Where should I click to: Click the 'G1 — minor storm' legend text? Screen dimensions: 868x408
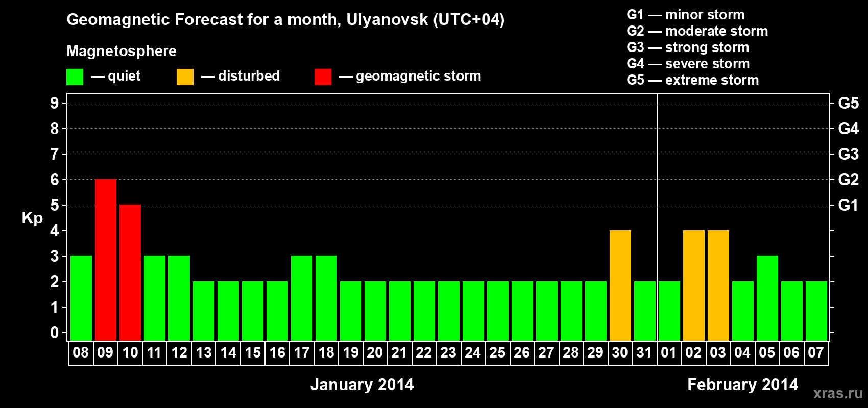(686, 15)
